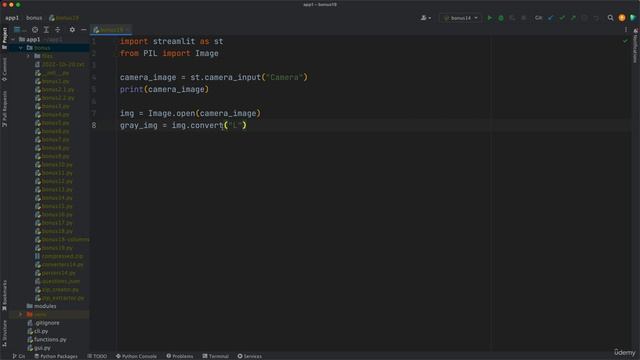Select __init__.py in the project tree
Screen dimensions: 640x360
click(56, 73)
